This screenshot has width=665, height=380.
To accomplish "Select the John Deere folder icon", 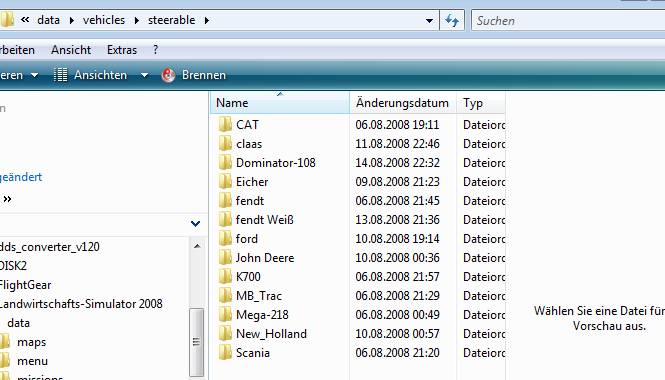I will pos(225,258).
